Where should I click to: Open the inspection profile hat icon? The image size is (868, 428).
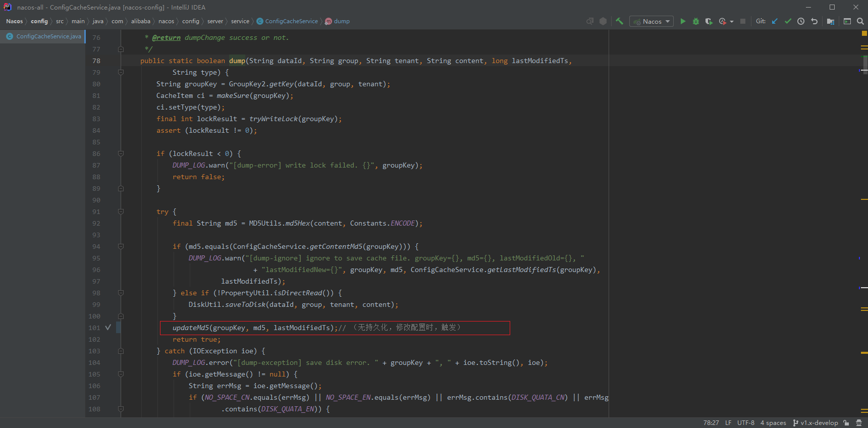(x=859, y=423)
